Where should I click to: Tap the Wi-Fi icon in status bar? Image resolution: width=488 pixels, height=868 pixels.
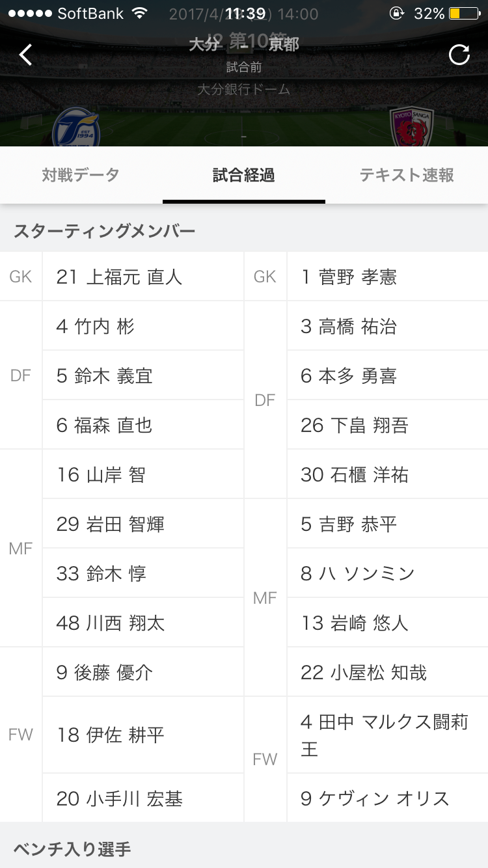click(x=139, y=14)
